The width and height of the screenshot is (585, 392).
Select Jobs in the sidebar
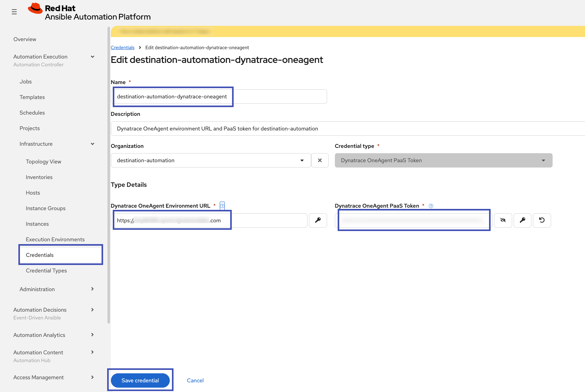26,81
